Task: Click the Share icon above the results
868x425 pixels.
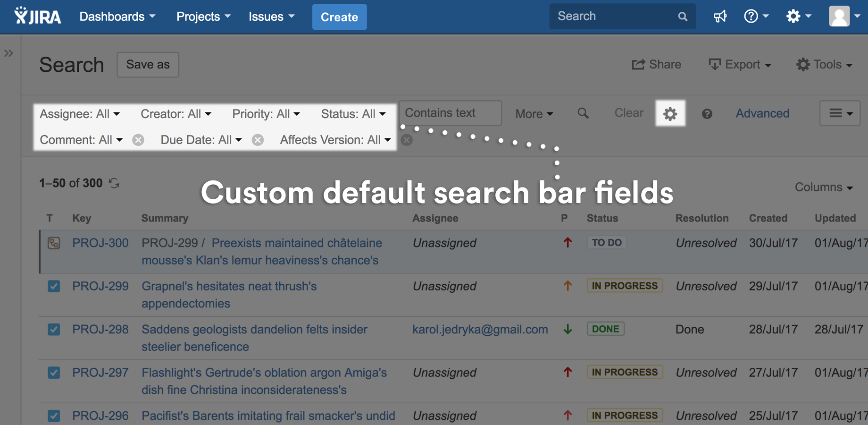Action: (x=638, y=64)
